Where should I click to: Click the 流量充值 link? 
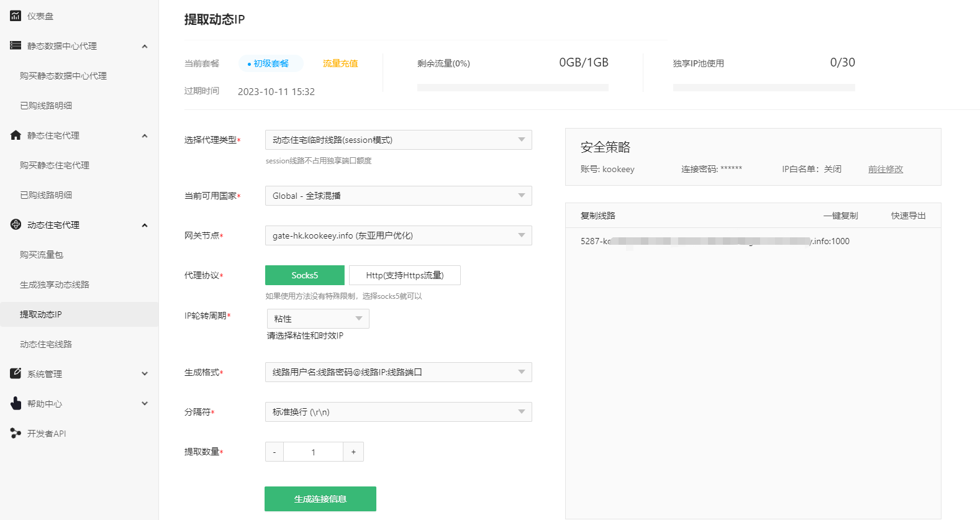(x=340, y=63)
